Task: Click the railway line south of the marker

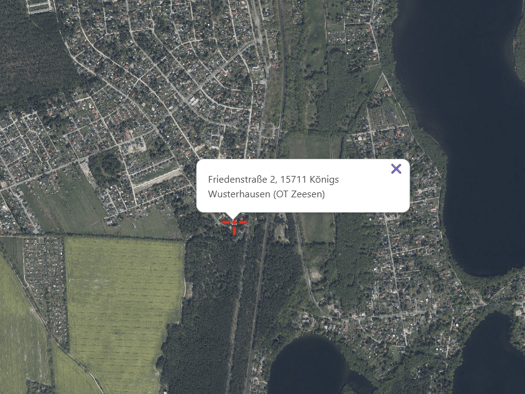Action: (x=256, y=301)
